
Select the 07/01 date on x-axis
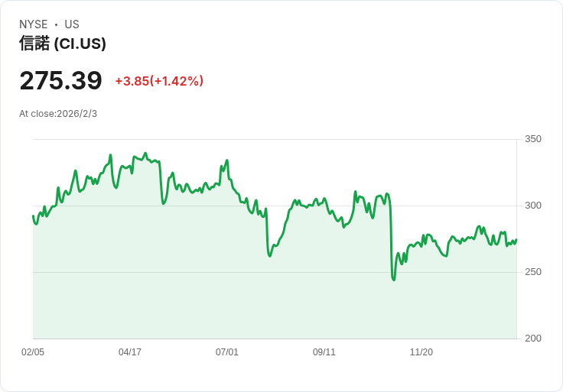coord(227,352)
